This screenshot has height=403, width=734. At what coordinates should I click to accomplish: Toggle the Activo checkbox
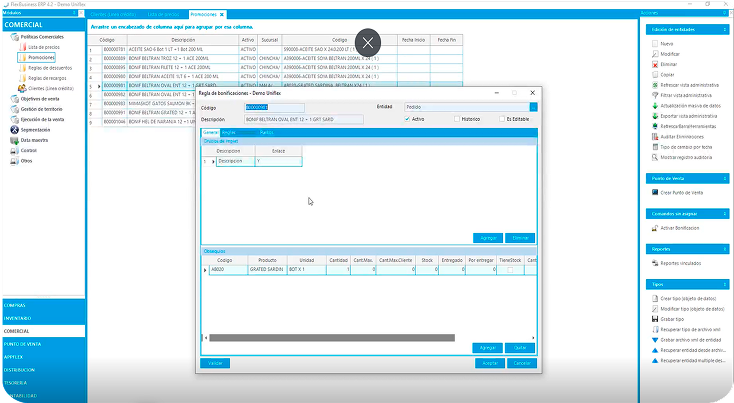407,119
